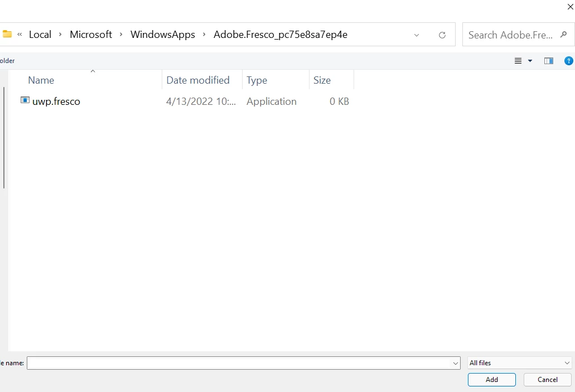Open file name history dropdown
Image resolution: width=575 pixels, height=392 pixels.
coord(456,363)
